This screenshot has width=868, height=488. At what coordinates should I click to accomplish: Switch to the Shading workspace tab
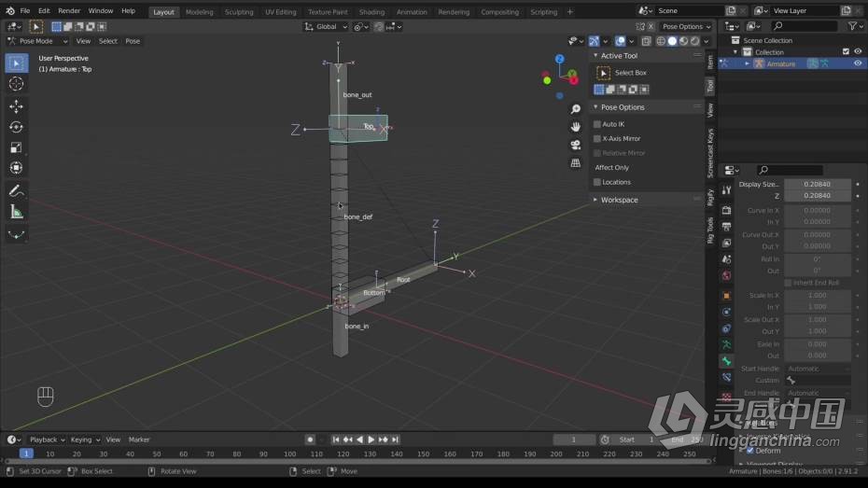click(371, 11)
